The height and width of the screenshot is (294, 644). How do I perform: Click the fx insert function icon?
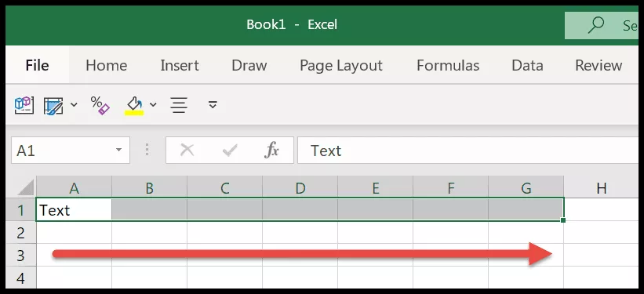(271, 151)
